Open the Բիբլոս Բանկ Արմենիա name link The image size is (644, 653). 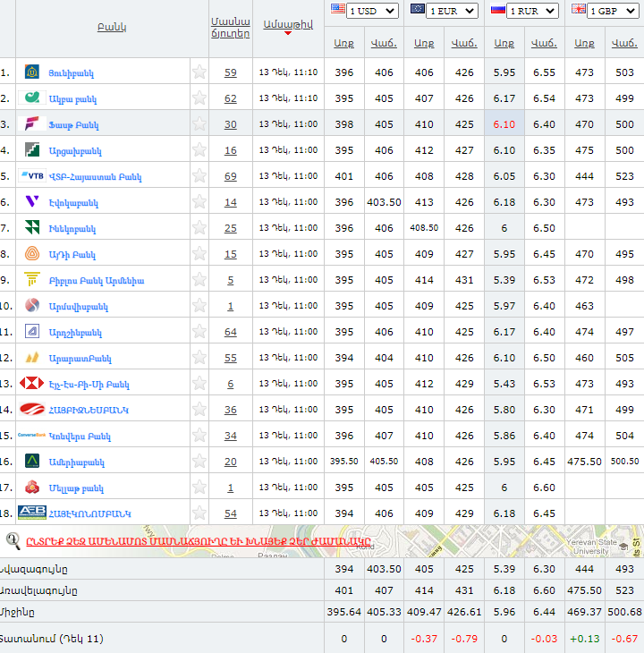click(97, 280)
